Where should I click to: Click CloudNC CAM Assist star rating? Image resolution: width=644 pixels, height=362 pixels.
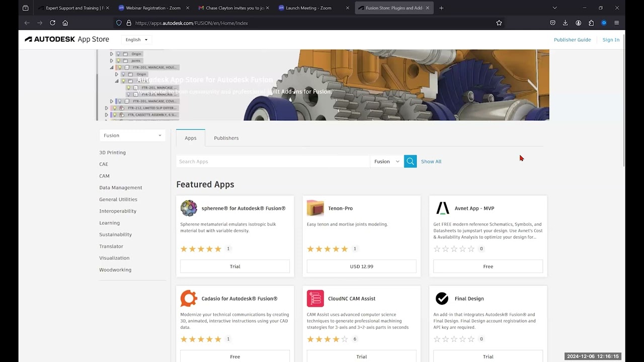[x=328, y=339]
